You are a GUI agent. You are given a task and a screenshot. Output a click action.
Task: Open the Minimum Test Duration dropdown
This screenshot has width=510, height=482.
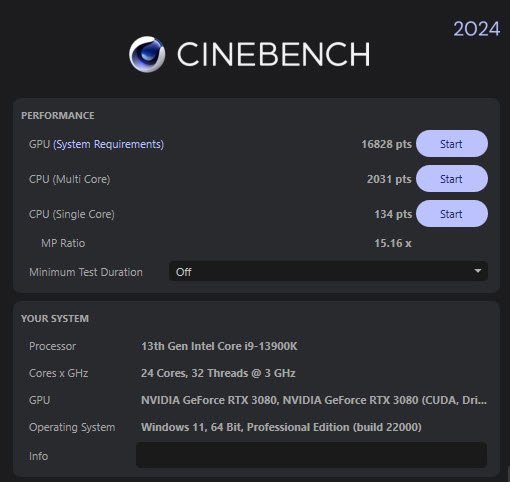328,271
